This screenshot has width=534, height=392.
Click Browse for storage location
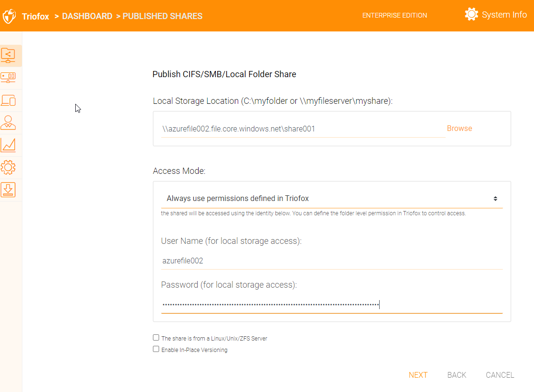tap(459, 129)
